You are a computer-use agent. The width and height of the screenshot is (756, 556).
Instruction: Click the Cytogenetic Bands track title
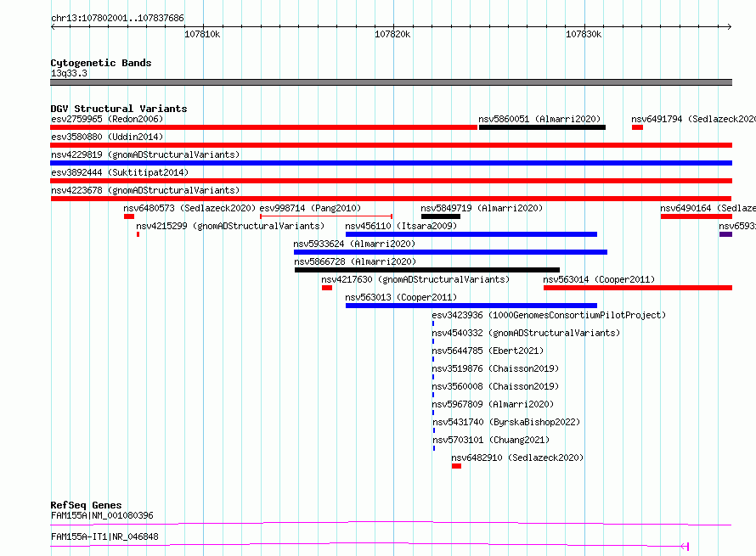101,63
